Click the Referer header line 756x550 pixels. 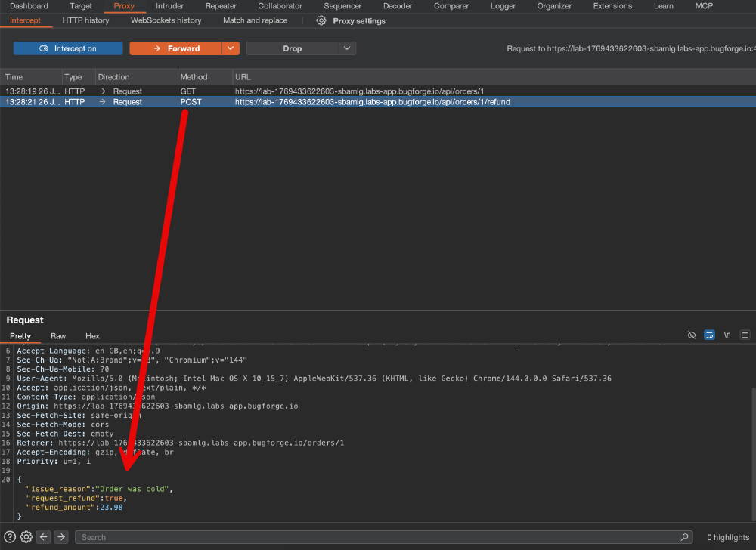point(181,443)
